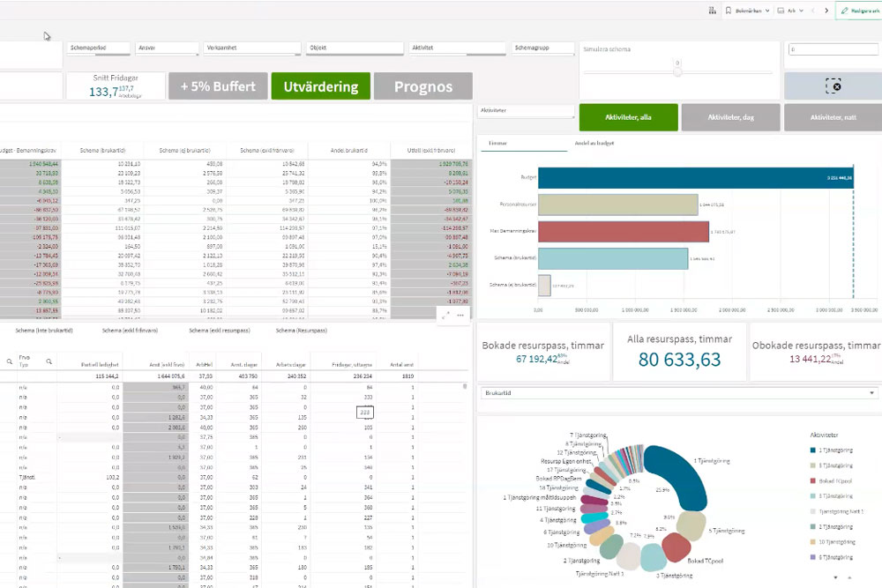Select 10 Tjänstgöring legend entry

(833, 542)
